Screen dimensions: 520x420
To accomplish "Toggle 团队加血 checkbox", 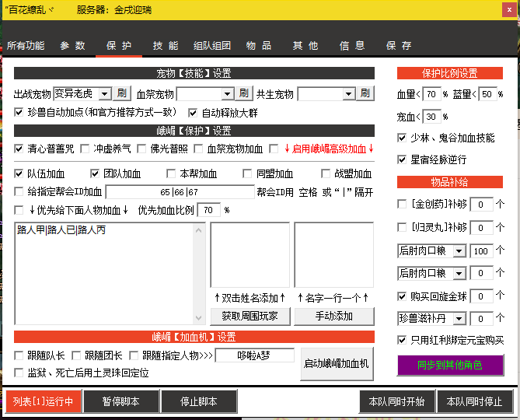I will coord(95,173).
